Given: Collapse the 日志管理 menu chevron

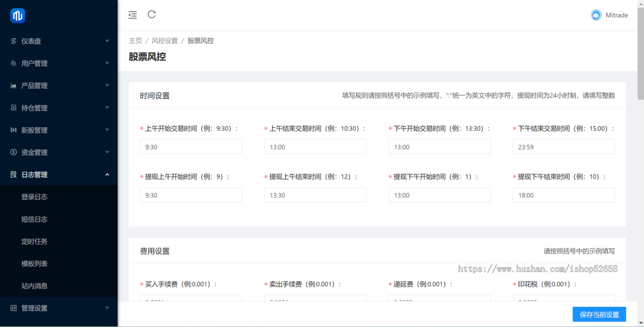Looking at the screenshot, I should click(107, 175).
